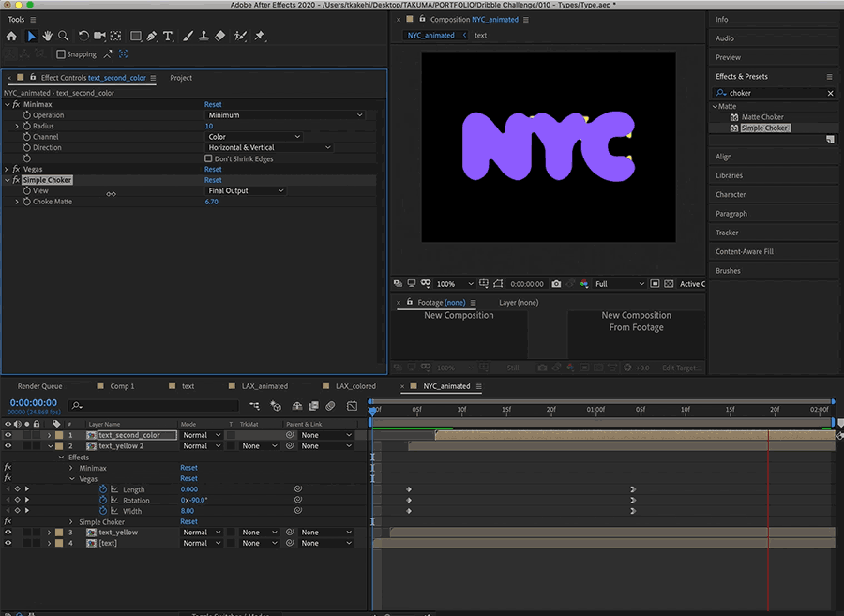Select the Puppet Pin tool
The height and width of the screenshot is (616, 844).
point(260,36)
